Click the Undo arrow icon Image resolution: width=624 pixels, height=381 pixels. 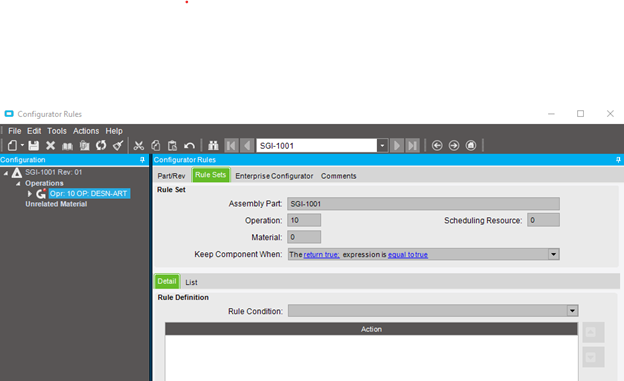point(189,146)
